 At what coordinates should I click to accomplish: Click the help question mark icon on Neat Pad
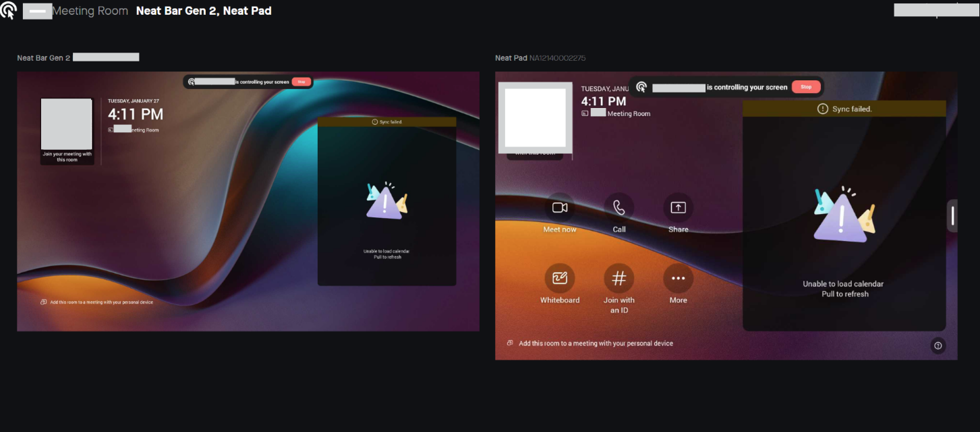click(x=938, y=346)
